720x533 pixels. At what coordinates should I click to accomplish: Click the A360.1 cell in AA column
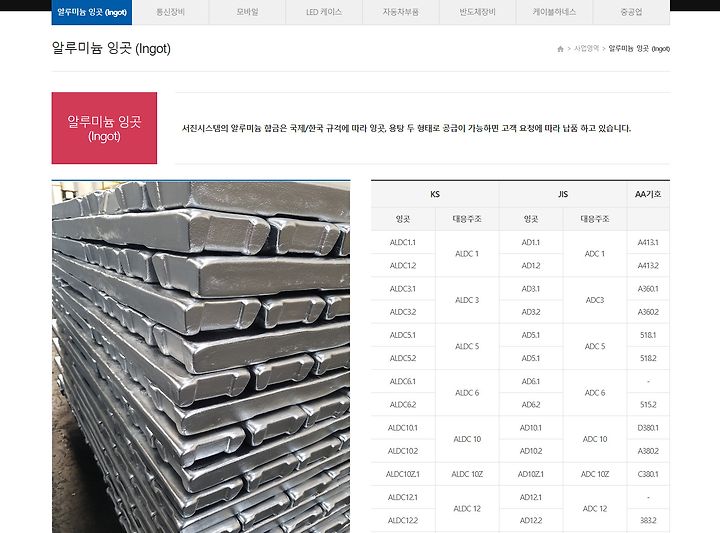[x=648, y=289]
